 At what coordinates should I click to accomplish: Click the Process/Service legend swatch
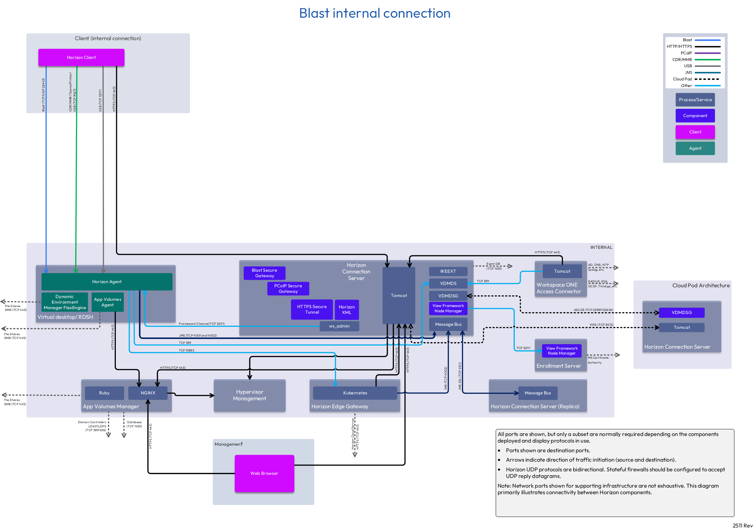tap(695, 99)
